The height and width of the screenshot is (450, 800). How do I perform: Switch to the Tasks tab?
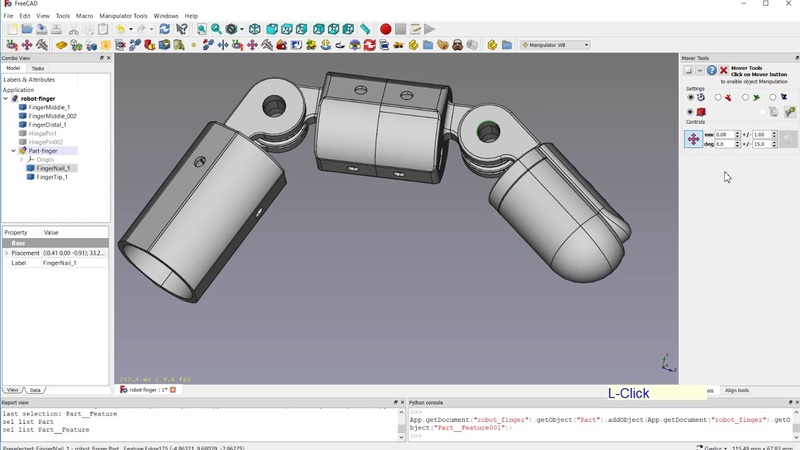pos(38,68)
